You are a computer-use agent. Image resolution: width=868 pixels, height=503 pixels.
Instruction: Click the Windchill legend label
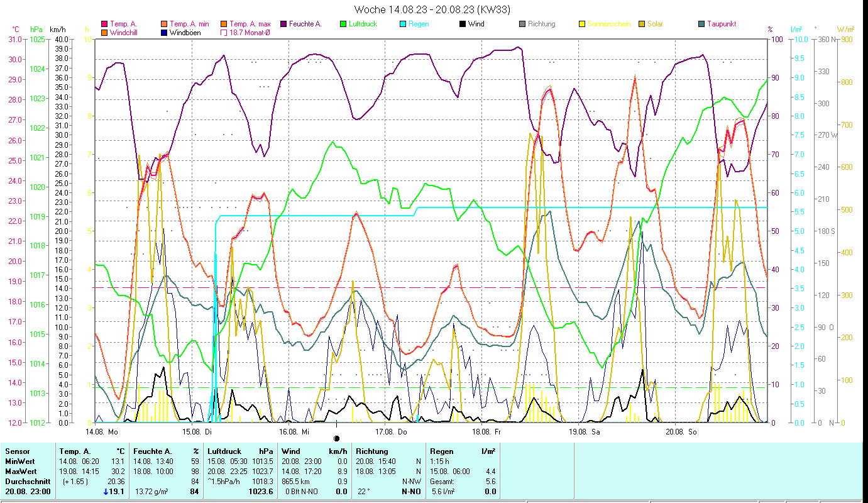tap(124, 33)
